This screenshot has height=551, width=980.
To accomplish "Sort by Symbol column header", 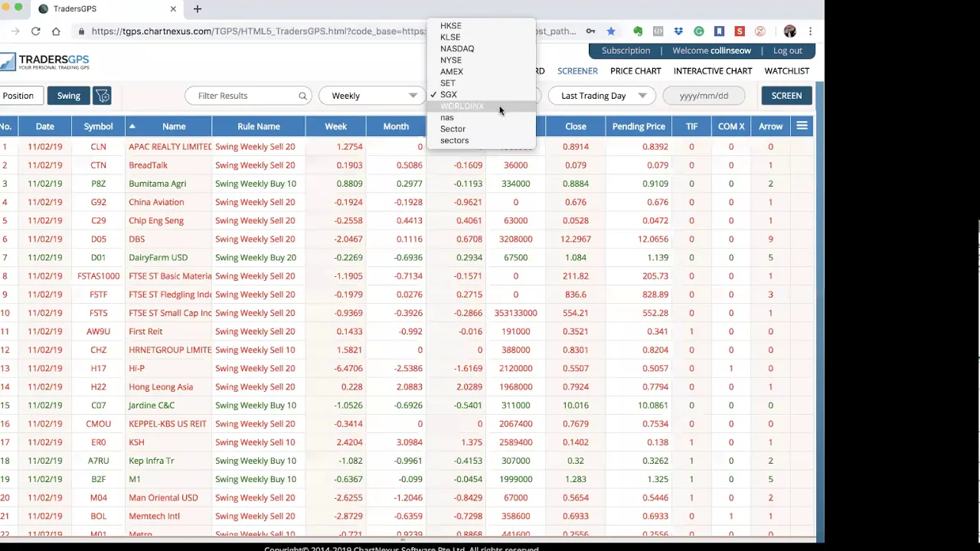I will click(x=99, y=126).
